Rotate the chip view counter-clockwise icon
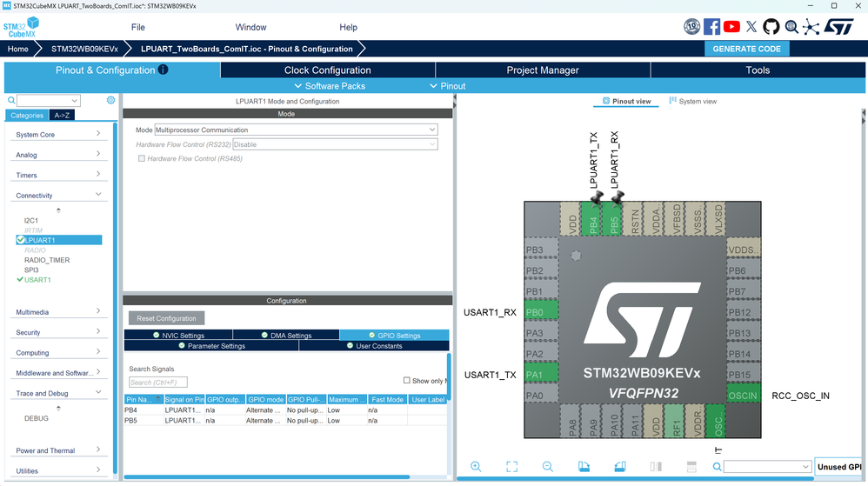Screen dimensions: 868x486 tap(620, 467)
